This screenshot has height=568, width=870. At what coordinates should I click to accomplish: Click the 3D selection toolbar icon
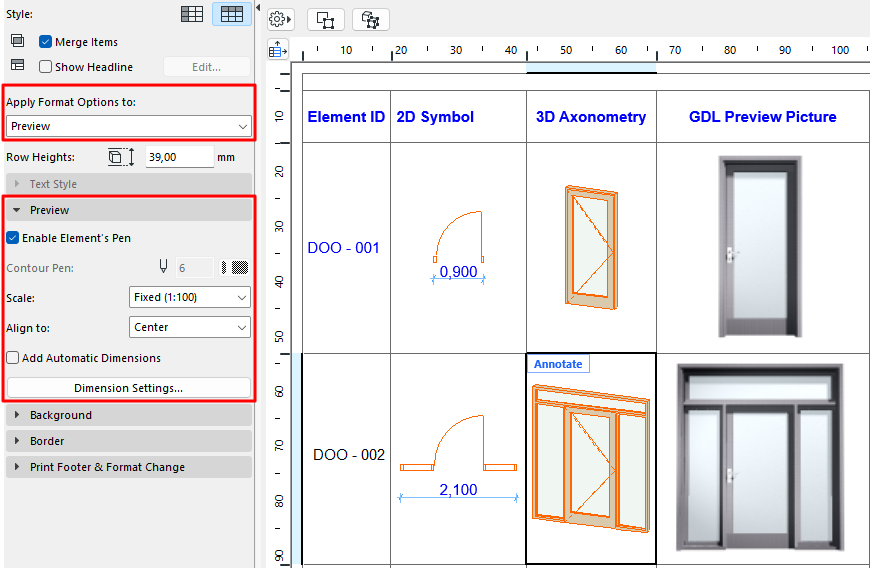(x=370, y=19)
